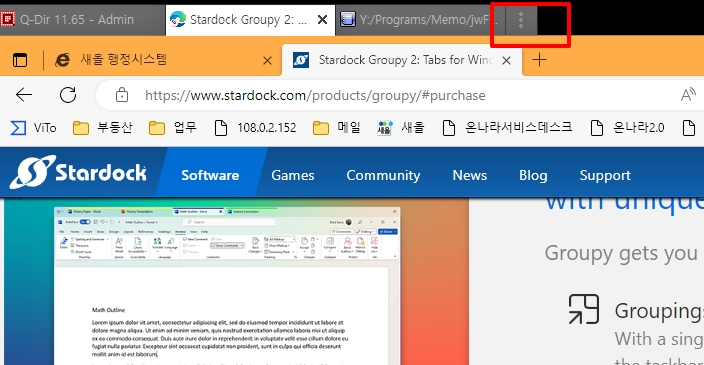Open the Games menu
Screen dimensions: 704x365
[x=293, y=175]
